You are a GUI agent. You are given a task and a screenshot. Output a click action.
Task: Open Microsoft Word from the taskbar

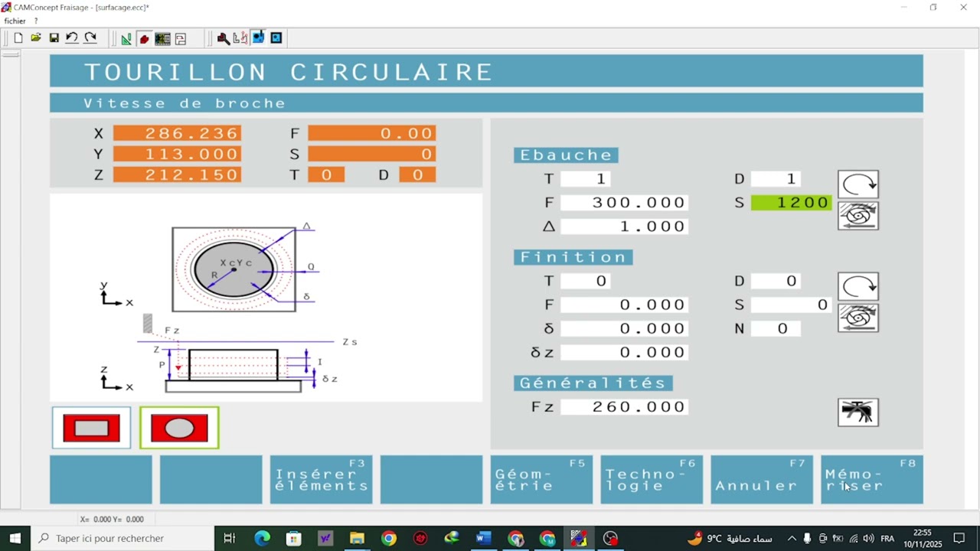[483, 539]
